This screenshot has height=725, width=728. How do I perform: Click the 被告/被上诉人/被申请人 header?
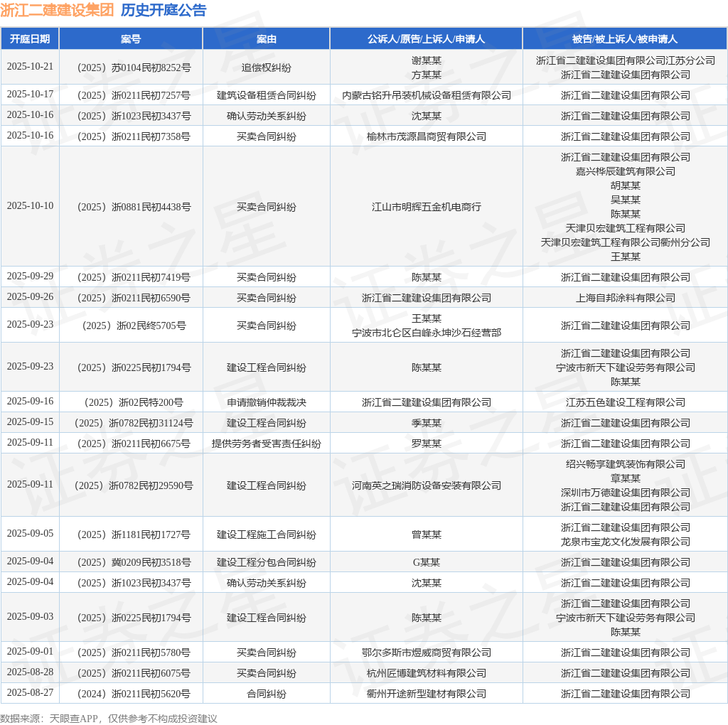625,39
